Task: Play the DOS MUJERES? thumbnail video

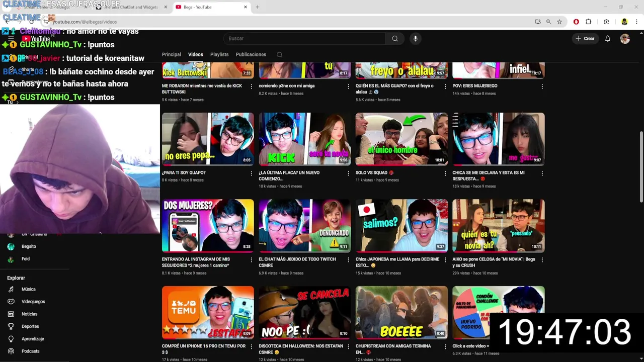Action: [x=208, y=226]
